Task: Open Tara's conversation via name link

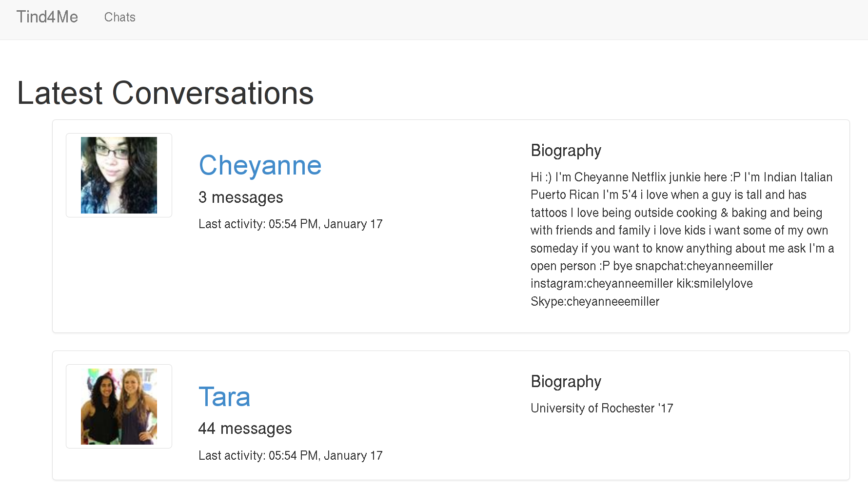Action: coord(224,397)
